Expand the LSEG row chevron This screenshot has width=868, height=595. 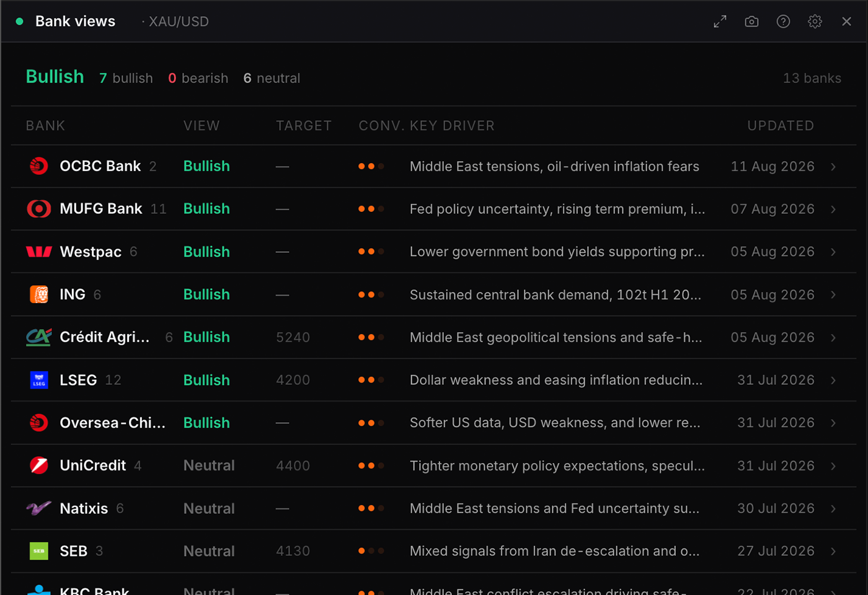pos(833,381)
